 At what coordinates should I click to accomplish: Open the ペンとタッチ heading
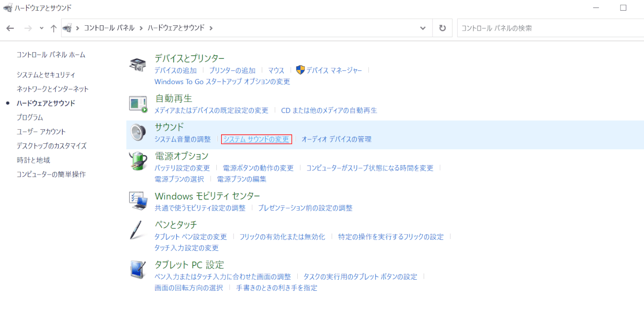coord(176,224)
